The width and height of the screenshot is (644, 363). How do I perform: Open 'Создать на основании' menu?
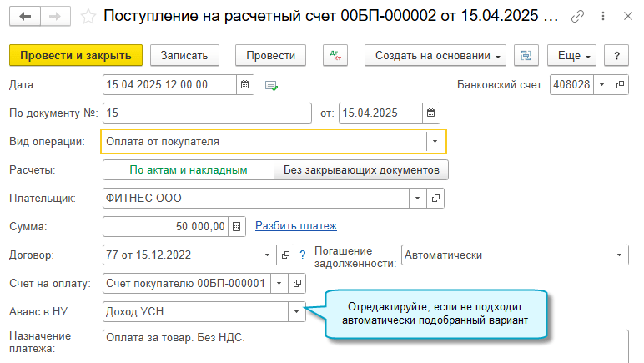click(x=435, y=55)
